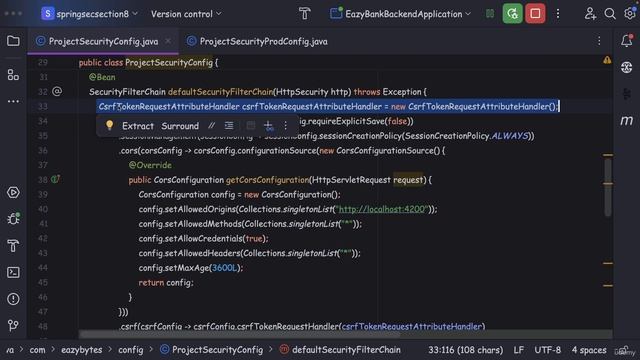Click the defaultSecurityFilterChain breadcrumb

point(340,350)
